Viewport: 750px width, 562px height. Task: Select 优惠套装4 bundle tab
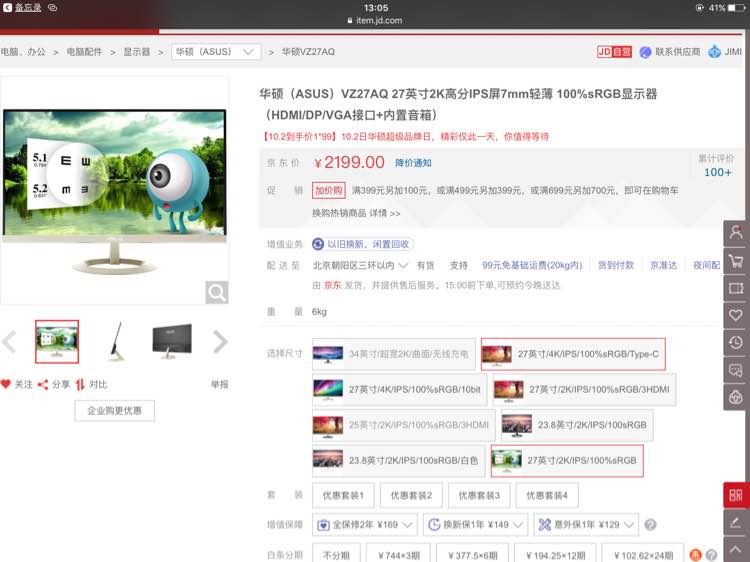pos(547,496)
